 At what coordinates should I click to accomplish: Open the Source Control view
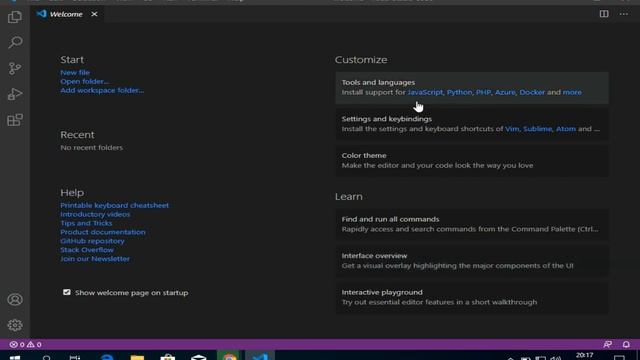(x=15, y=68)
